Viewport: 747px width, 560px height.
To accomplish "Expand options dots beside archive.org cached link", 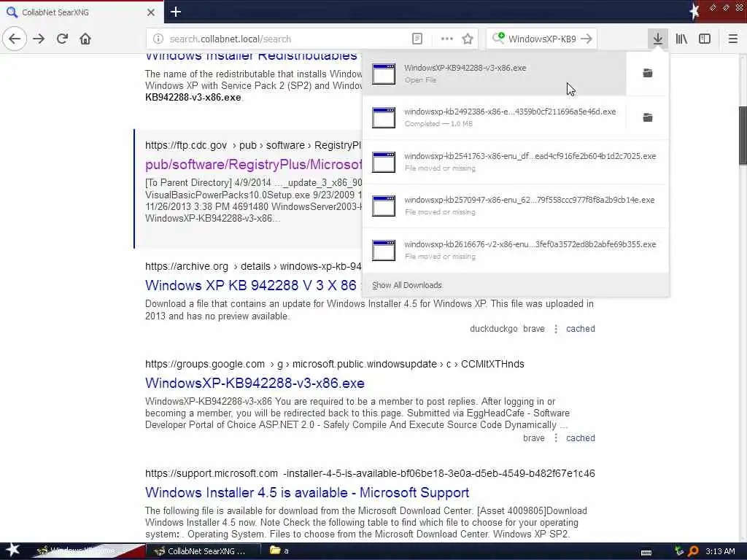I will coord(555,329).
